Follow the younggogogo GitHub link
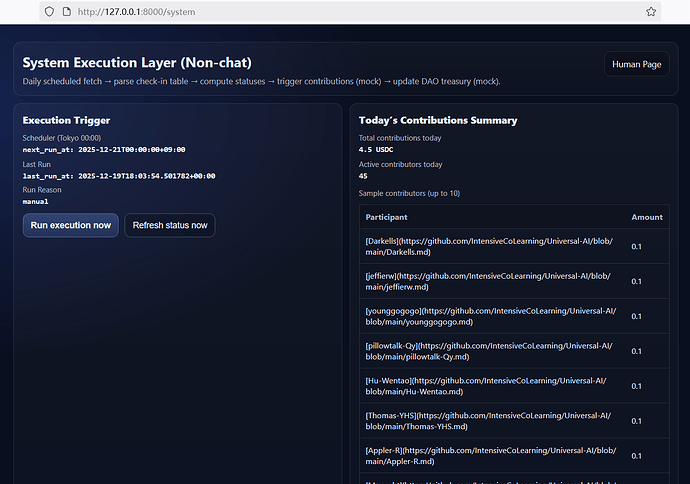This screenshot has height=484, width=690. click(x=488, y=316)
